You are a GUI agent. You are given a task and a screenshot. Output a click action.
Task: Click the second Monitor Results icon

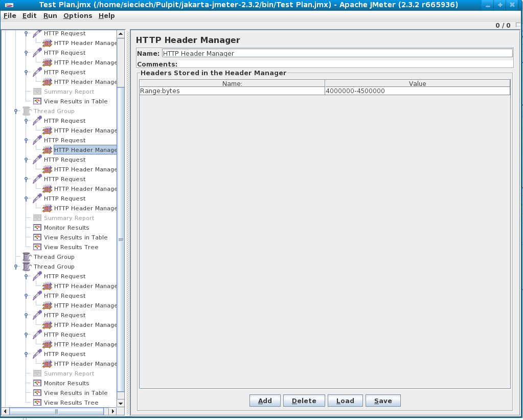coord(37,383)
